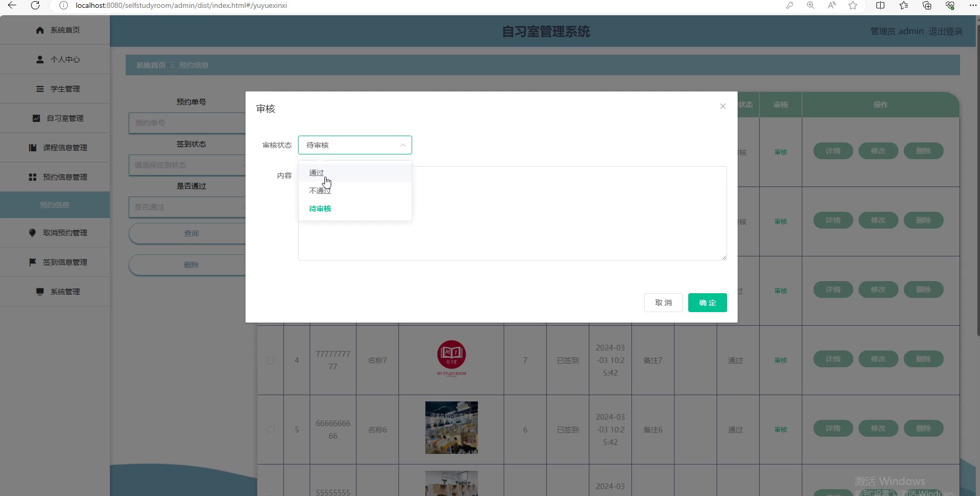The width and height of the screenshot is (980, 496).
Task: Focus the 预约单号 search field
Action: pyautogui.click(x=187, y=123)
